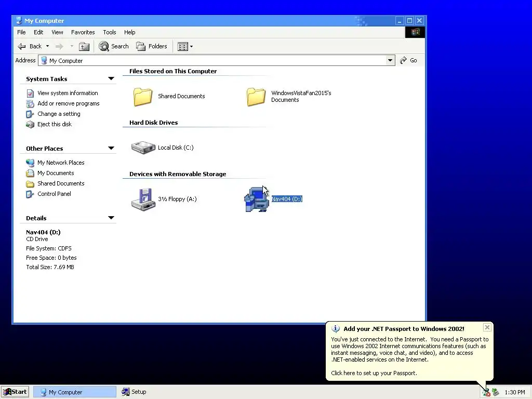This screenshot has width=532, height=399.
Task: Click the My Network Places icon
Action: pyautogui.click(x=30, y=163)
